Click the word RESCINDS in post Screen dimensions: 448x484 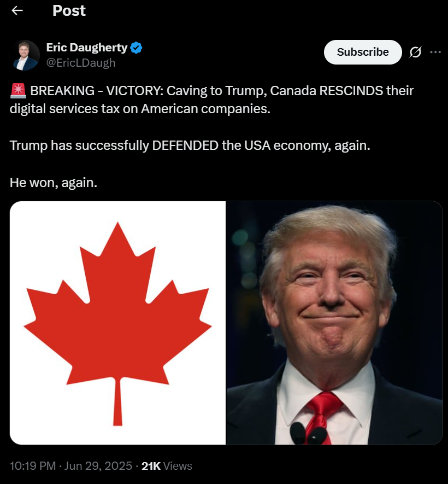351,91
